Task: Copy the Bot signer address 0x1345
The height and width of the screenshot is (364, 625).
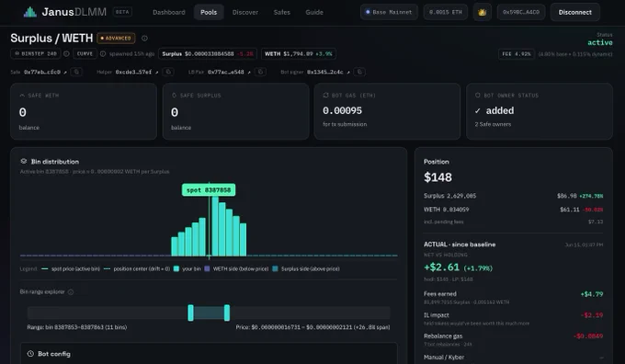Action: pyautogui.click(x=359, y=72)
